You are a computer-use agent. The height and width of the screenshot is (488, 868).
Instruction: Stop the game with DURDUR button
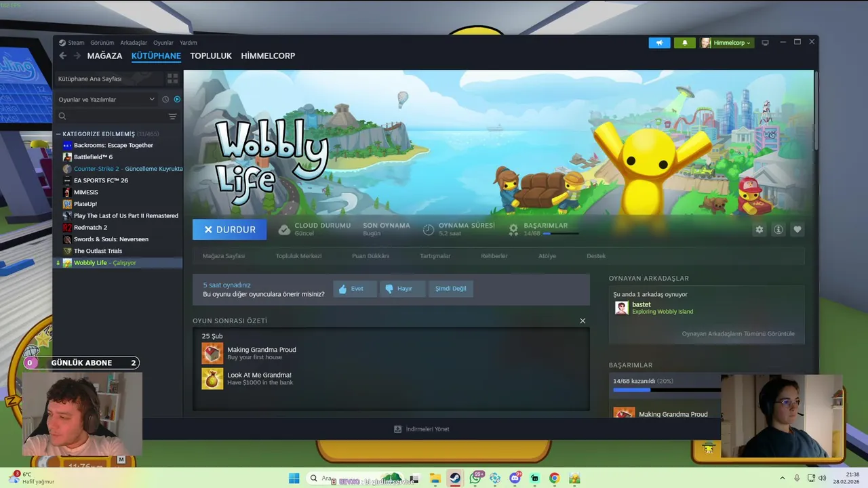click(229, 230)
